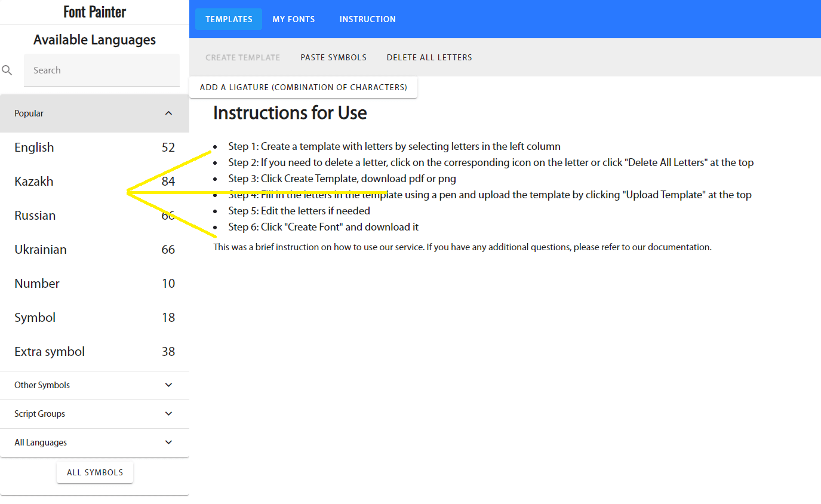821x504 pixels.
Task: Click PASTE SYMBOLS button
Action: coord(334,57)
